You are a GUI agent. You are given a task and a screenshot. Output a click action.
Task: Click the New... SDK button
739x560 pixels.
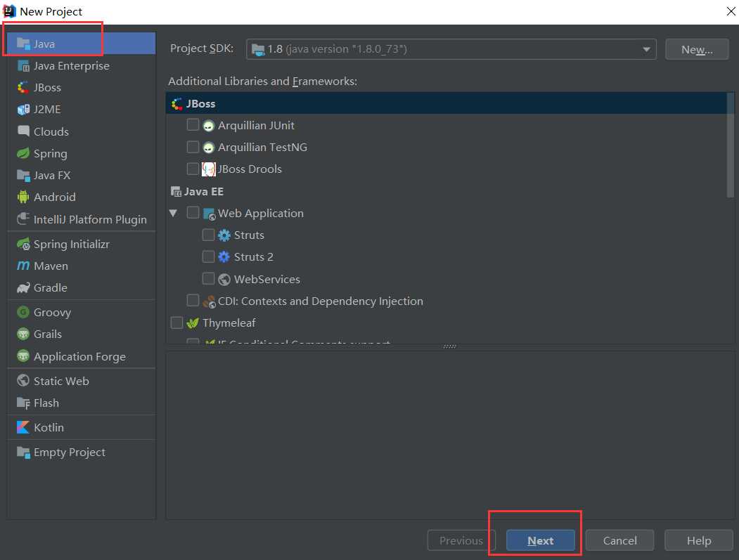point(697,49)
